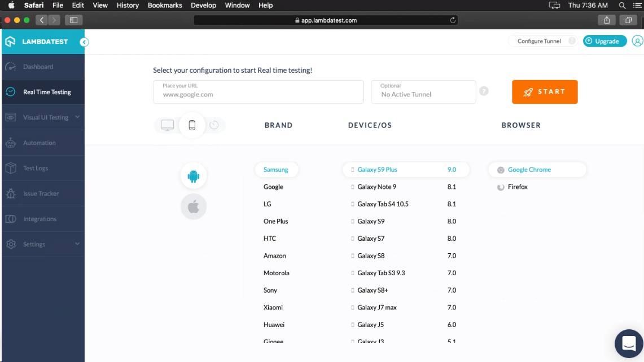Viewport: 644px width, 362px height.
Task: Select Huawei brand
Action: [x=274, y=325]
